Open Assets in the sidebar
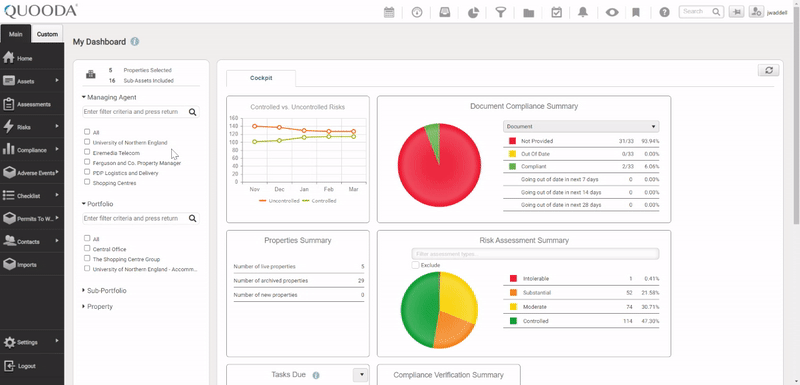The image size is (800, 385). point(32,81)
